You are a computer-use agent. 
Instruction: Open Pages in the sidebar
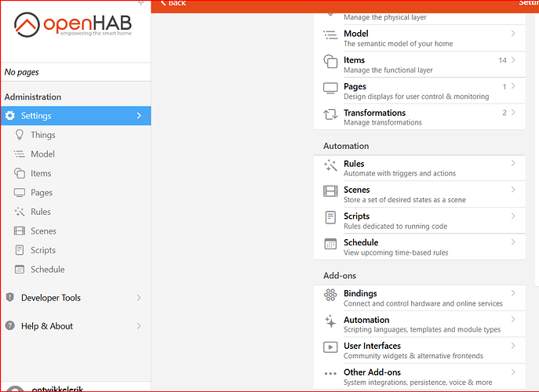75,192
